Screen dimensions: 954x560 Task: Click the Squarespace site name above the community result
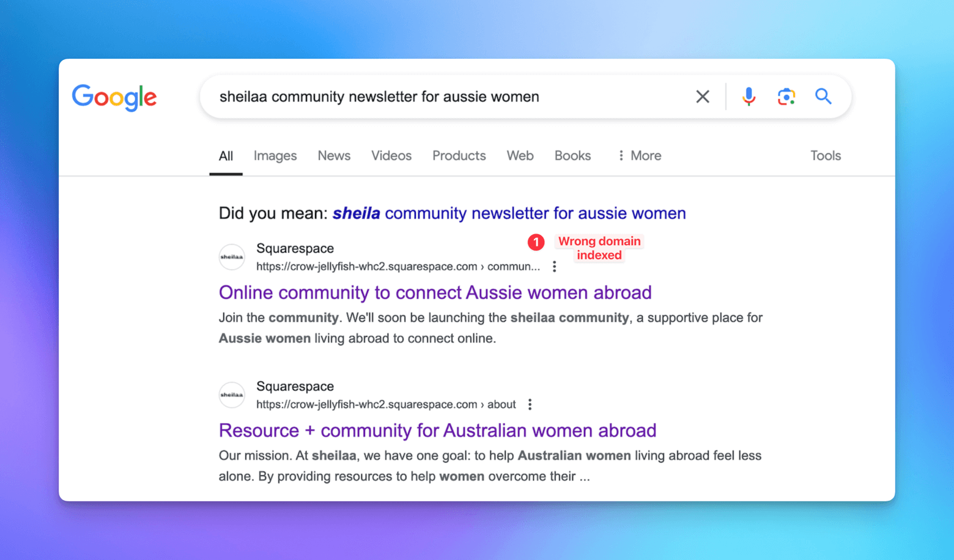(x=295, y=248)
